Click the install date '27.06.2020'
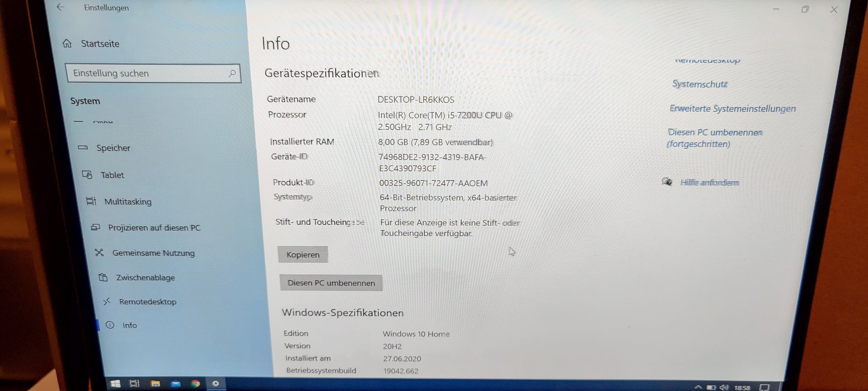Image resolution: width=868 pixels, height=391 pixels. pyautogui.click(x=402, y=358)
